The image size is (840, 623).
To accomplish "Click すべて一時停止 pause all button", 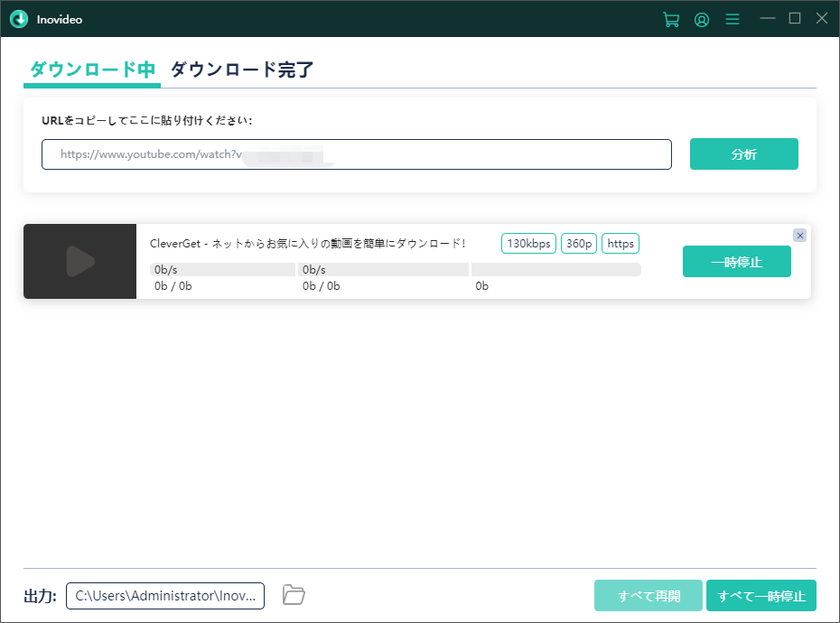I will click(761, 595).
